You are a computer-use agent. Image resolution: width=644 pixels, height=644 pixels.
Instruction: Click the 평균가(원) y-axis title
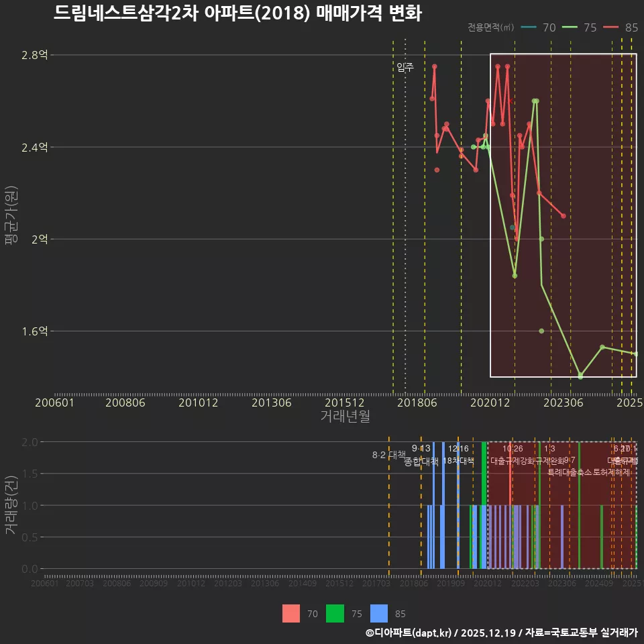pos(11,215)
